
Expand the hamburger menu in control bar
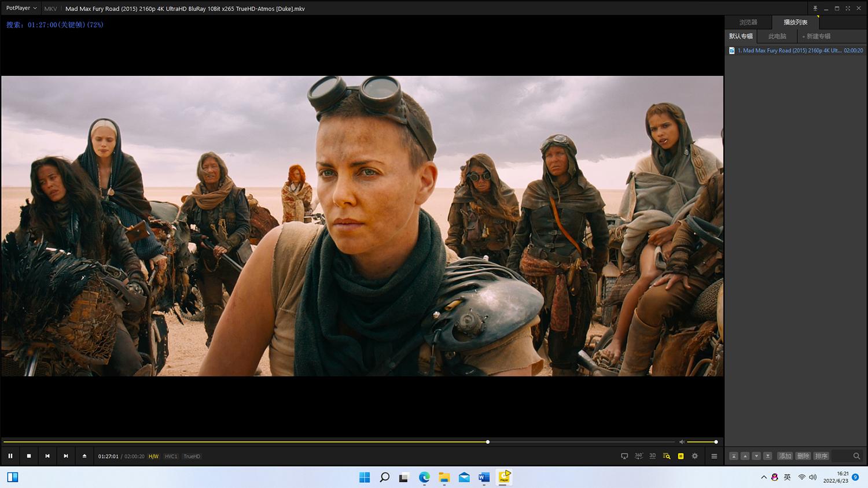(714, 456)
